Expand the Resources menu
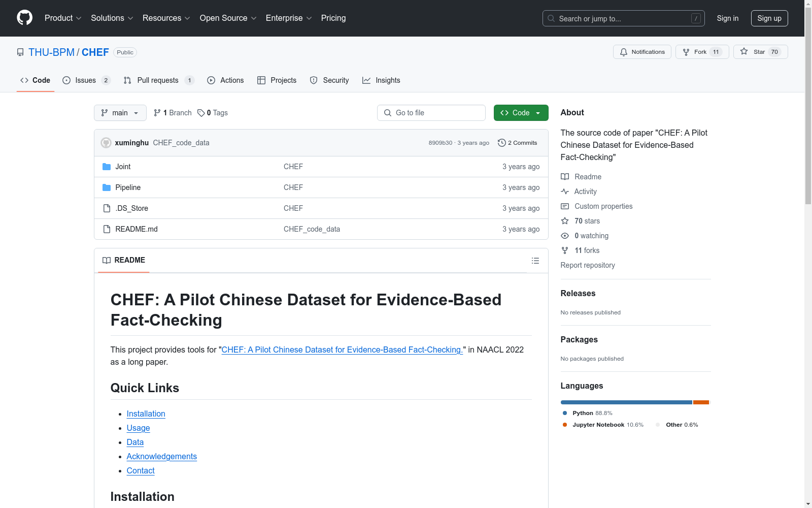This screenshot has width=812, height=508. [166, 18]
